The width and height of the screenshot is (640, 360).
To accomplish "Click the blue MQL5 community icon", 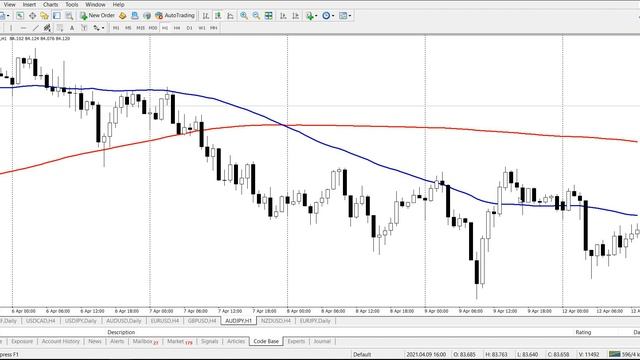I will tap(135, 16).
